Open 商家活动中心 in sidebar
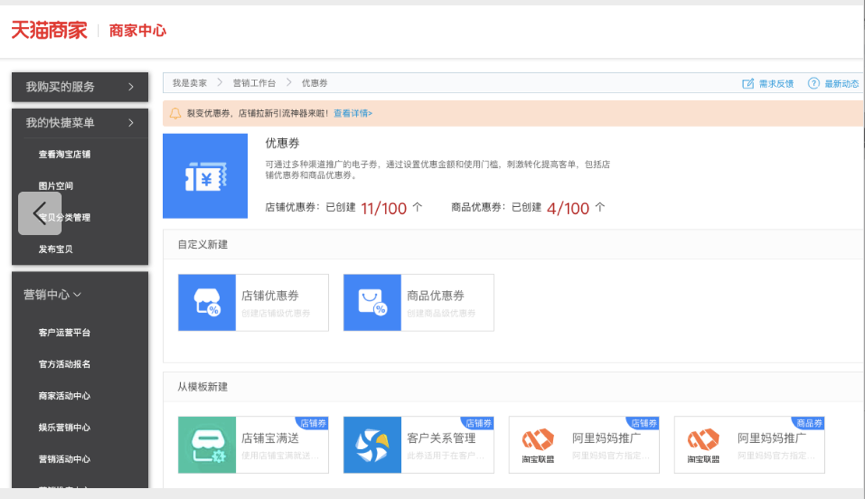865x499 pixels. click(64, 396)
